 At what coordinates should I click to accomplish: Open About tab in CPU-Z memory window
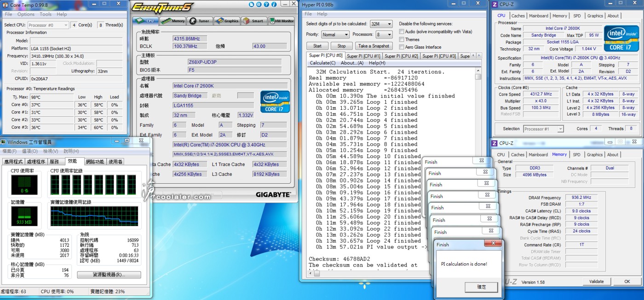point(613,155)
